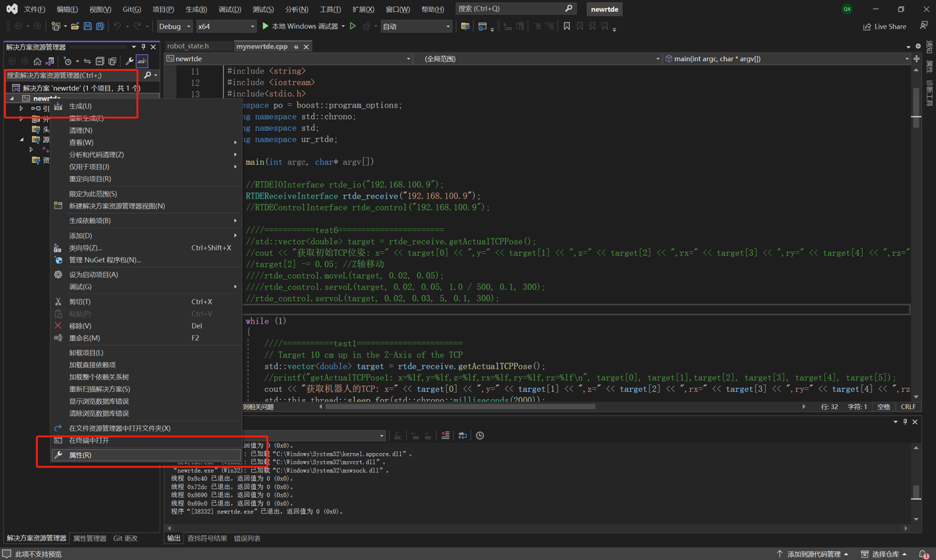This screenshot has height=560, width=936.
Task: Open the x64 platform dropdown
Action: 226,26
